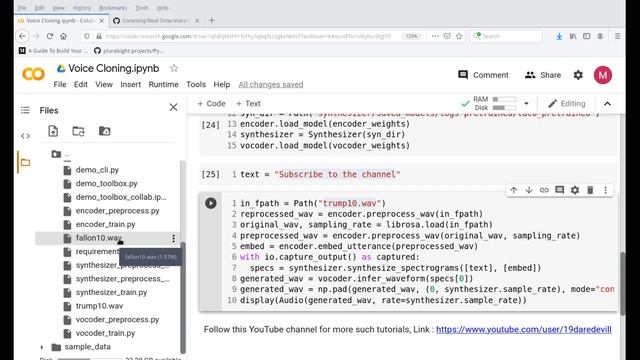Open the Firefox downloads arrow

[559, 36]
